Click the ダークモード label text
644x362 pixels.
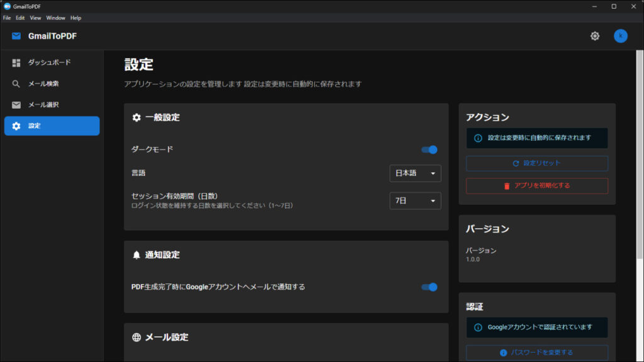tap(152, 150)
